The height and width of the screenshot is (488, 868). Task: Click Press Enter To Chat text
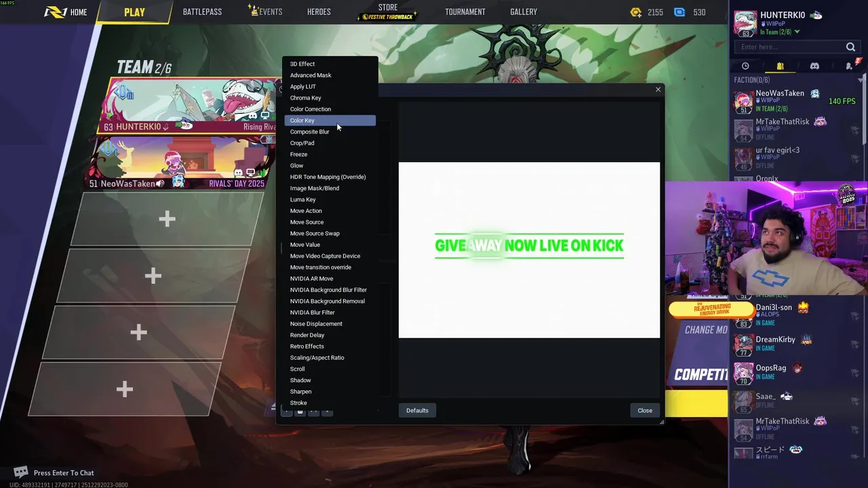tap(64, 473)
